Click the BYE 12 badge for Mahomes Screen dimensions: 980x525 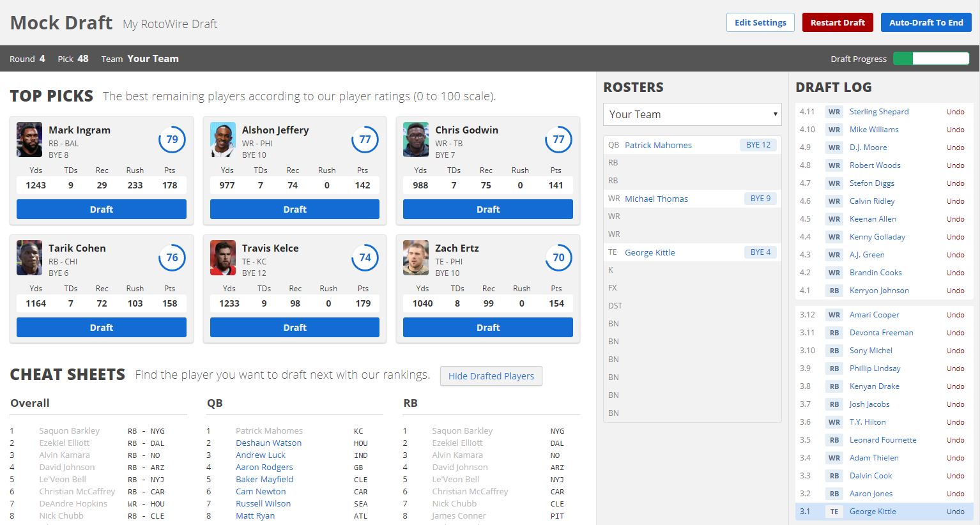(758, 145)
